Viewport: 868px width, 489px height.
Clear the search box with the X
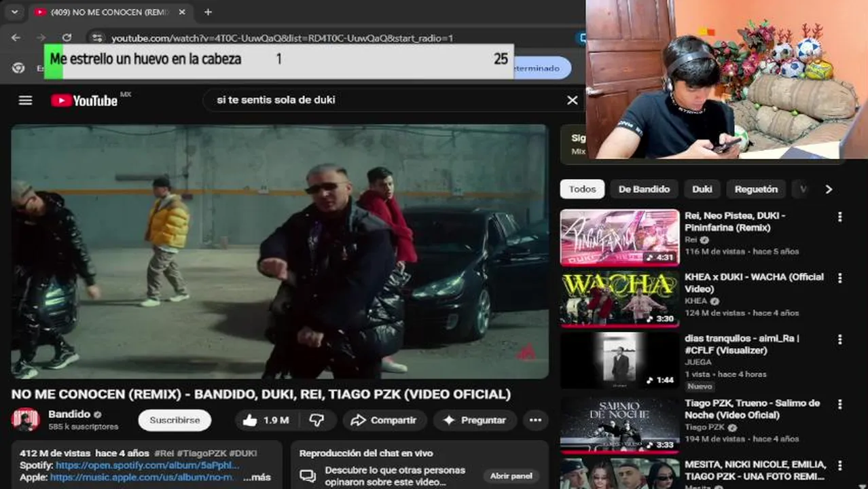coord(573,101)
